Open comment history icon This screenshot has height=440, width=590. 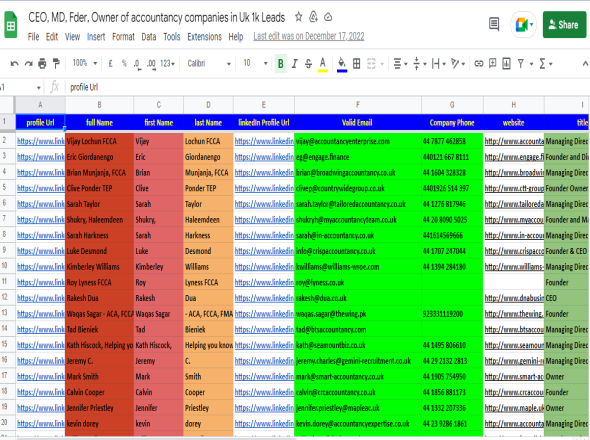click(494, 24)
